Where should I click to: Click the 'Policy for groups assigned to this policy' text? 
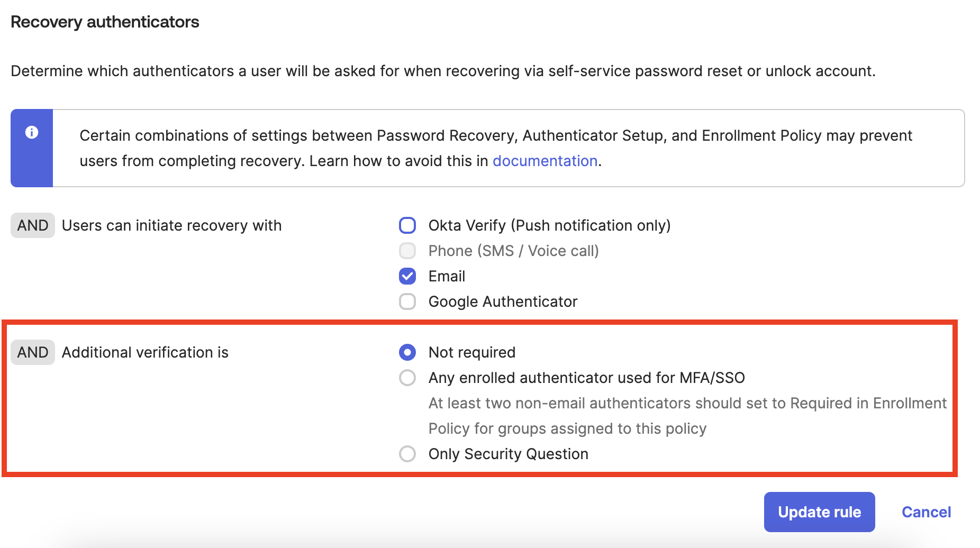(567, 428)
